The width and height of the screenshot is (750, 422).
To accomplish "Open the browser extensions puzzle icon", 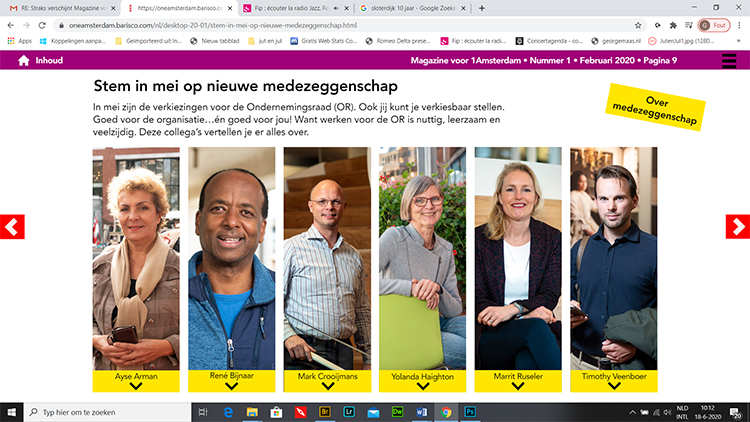I will pyautogui.click(x=673, y=25).
